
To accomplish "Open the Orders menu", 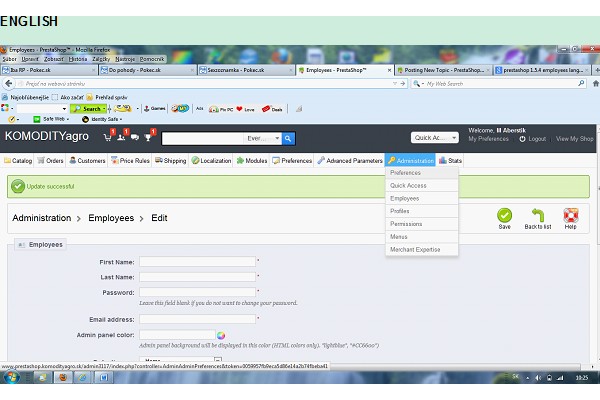I will click(50, 161).
